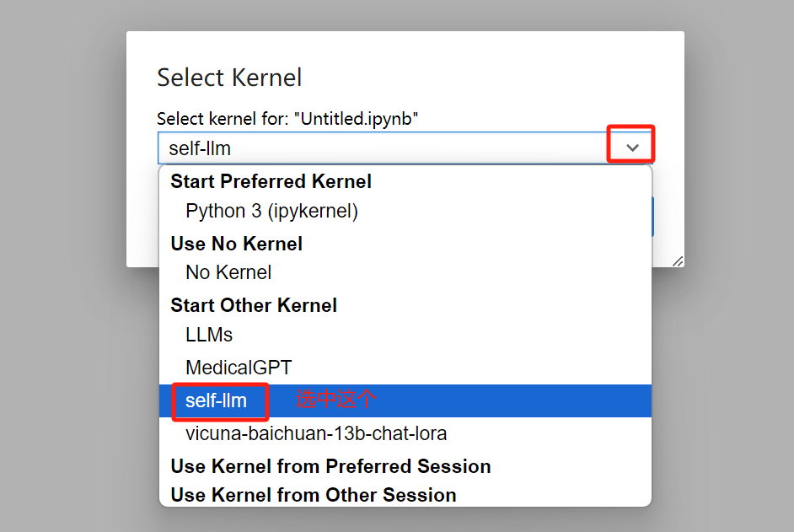Pick the LLMs kernel

[209, 335]
